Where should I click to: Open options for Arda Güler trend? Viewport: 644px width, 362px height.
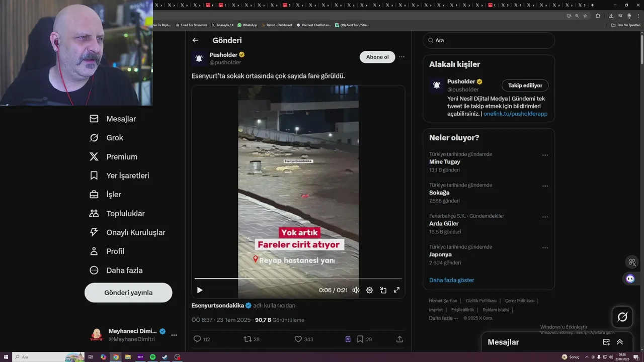click(x=545, y=217)
